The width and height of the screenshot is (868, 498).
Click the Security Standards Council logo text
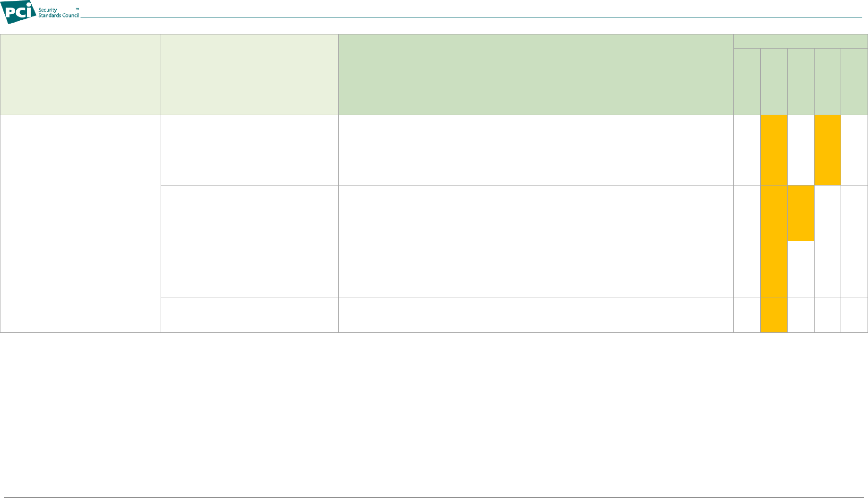click(x=59, y=12)
